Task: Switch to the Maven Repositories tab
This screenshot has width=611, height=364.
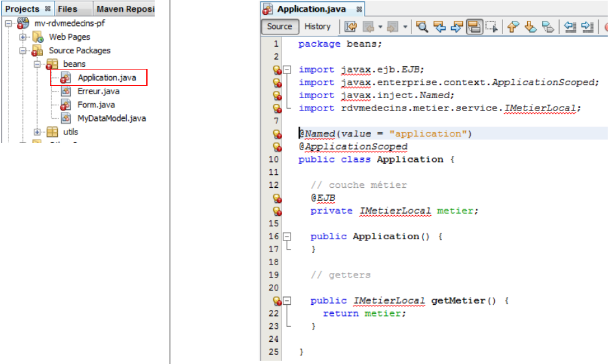Action: point(125,9)
